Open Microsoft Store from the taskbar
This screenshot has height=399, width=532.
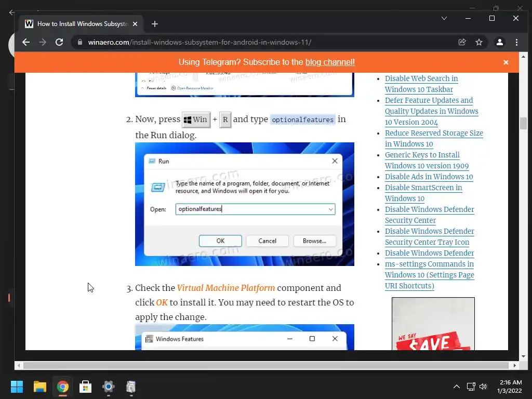(85, 387)
